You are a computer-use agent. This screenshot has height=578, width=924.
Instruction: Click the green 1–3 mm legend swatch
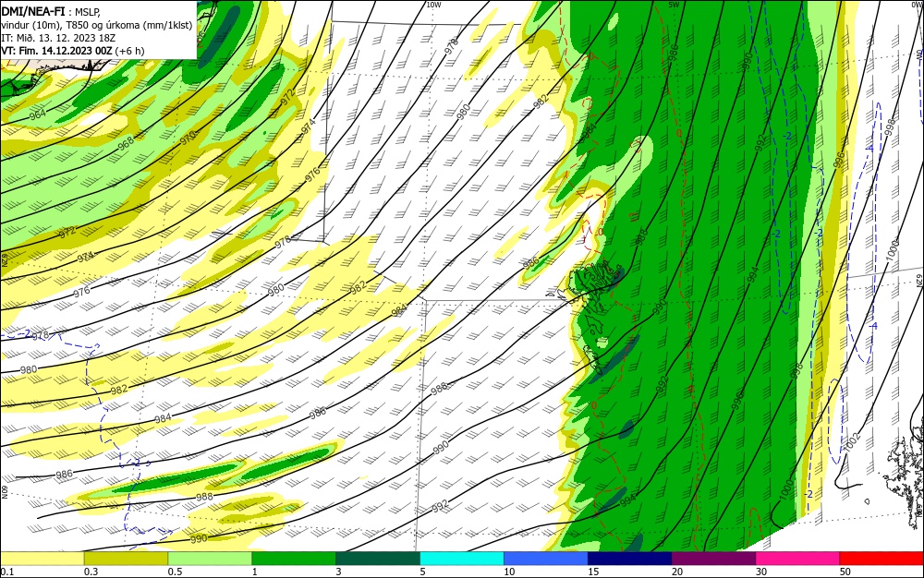coord(294,559)
